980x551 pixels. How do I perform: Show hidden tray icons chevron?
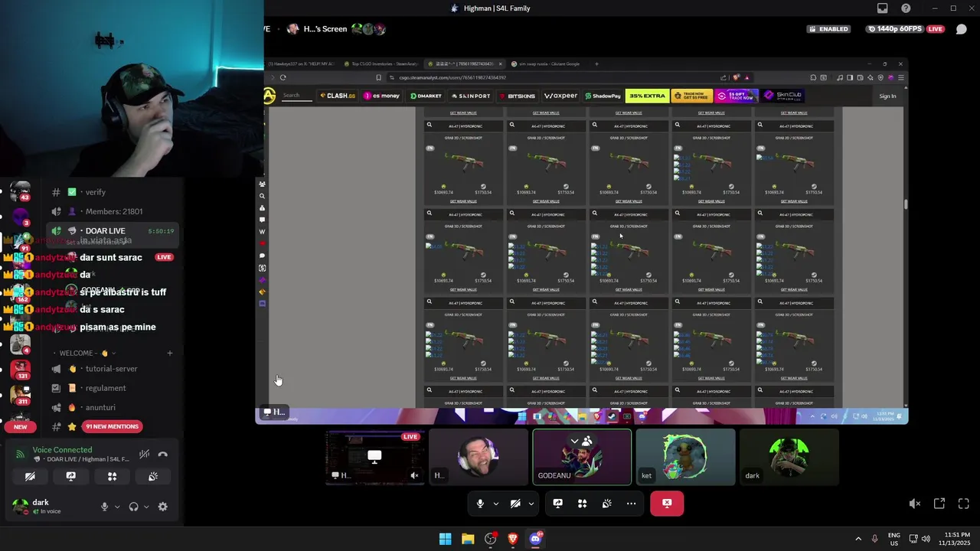(x=857, y=539)
